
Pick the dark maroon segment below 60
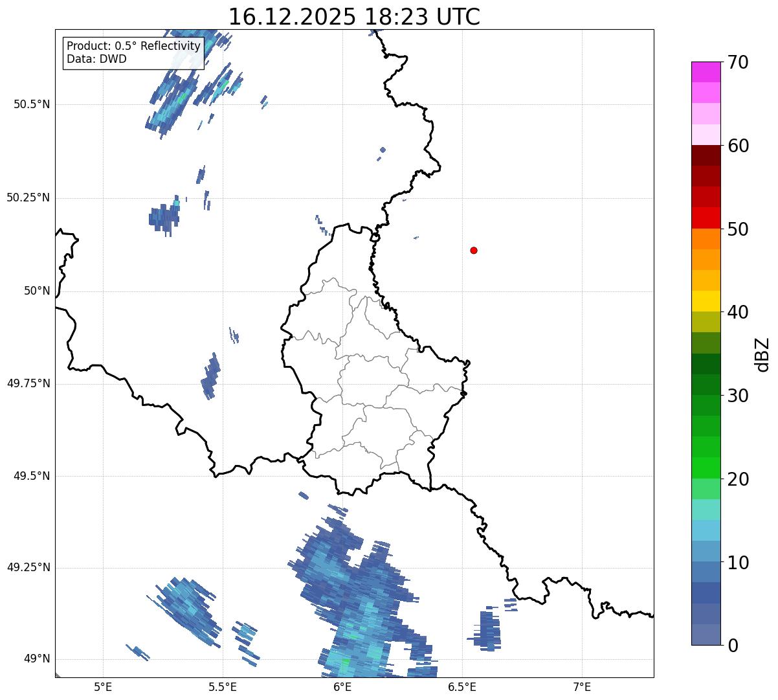tap(706, 155)
